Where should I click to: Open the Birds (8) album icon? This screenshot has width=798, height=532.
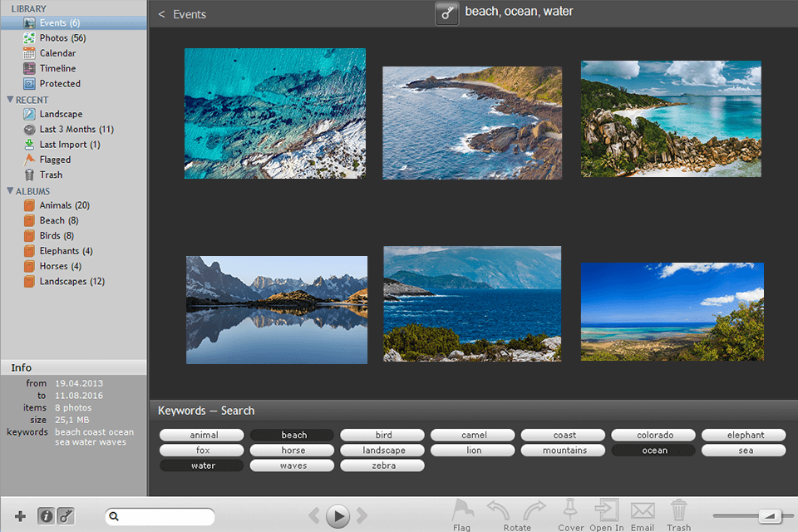pos(30,236)
